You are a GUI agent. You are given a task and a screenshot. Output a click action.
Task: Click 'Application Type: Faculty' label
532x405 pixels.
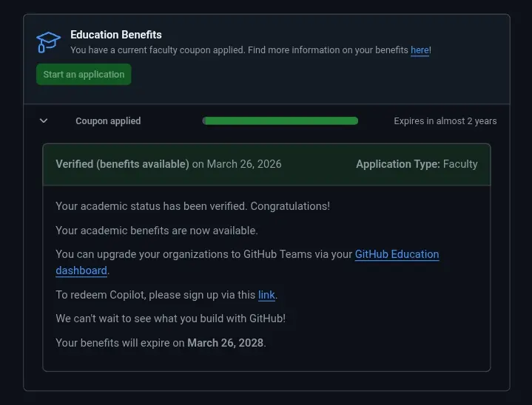tap(417, 164)
